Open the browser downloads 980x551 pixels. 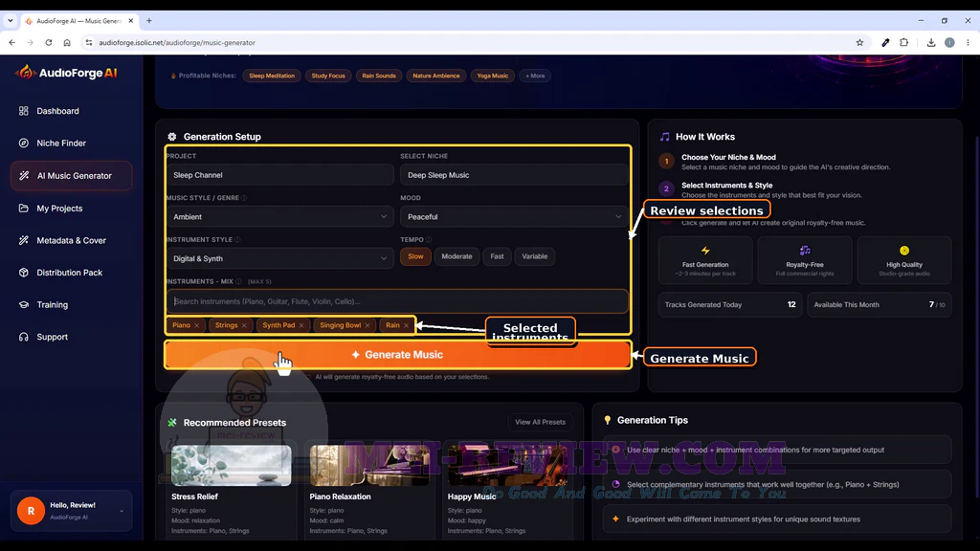(930, 42)
